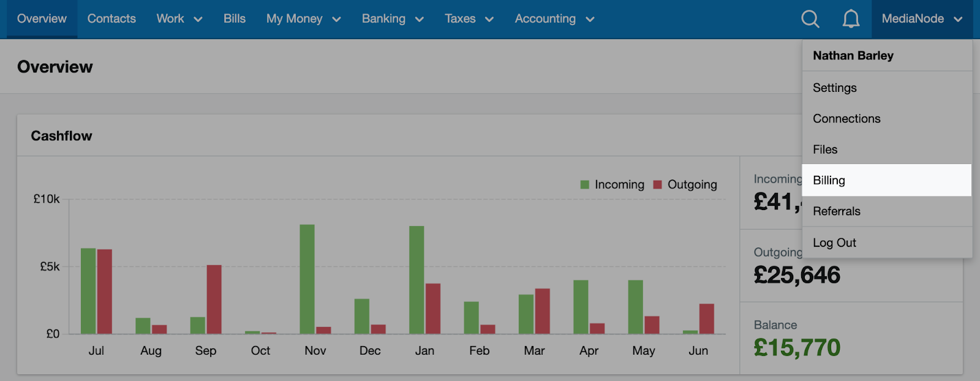Select the highlighted Billing menu item
Viewport: 980px width, 381px height.
tap(829, 181)
